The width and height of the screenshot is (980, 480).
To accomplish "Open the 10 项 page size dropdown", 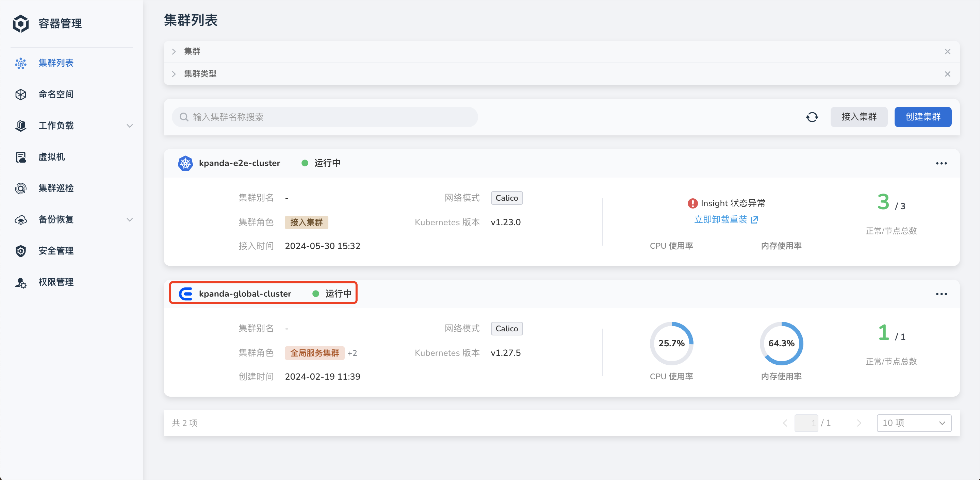I will [914, 423].
